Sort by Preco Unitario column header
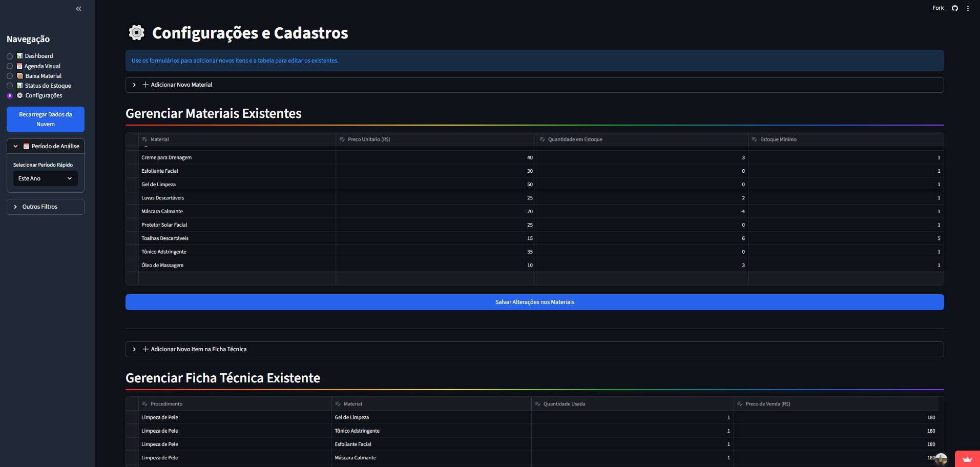 coord(369,139)
